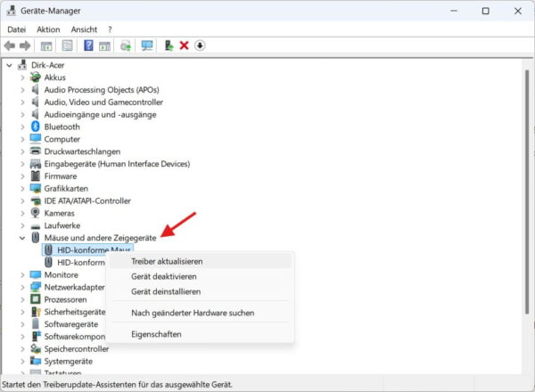Click the Druckwarteschlangen printer icon
The image size is (535, 392).
coord(35,151)
